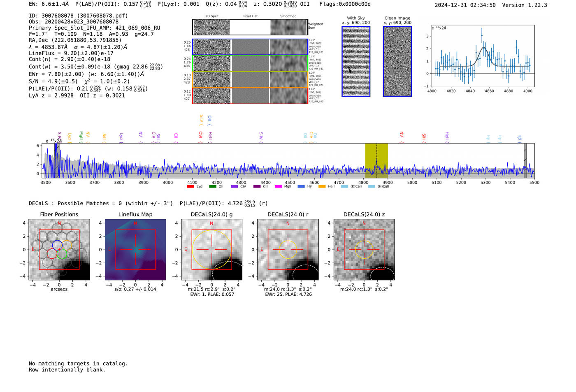Image resolution: width=576 pixels, height=392 pixels.
Task: Select the MgII magenta legend swatch
Action: (278, 186)
